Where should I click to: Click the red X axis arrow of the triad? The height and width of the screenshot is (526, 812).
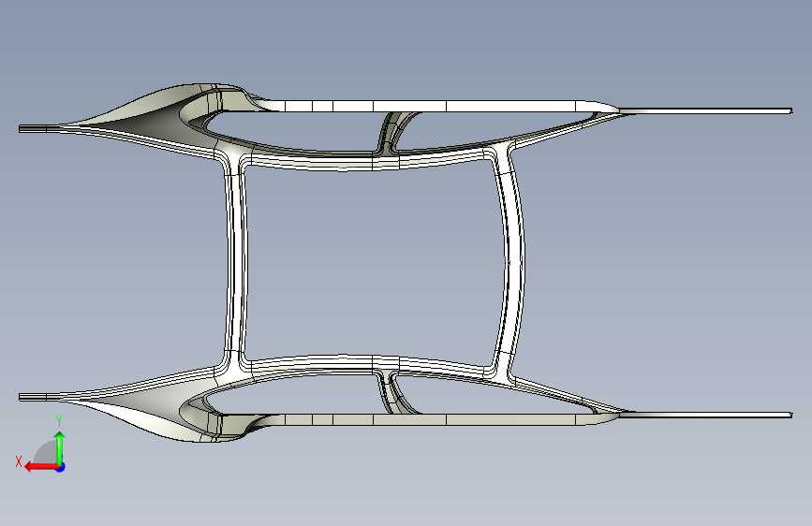pos(40,467)
